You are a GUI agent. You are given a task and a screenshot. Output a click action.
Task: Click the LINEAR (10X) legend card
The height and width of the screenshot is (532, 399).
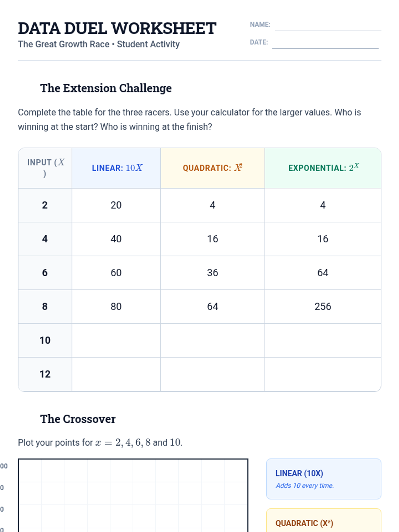click(x=324, y=479)
